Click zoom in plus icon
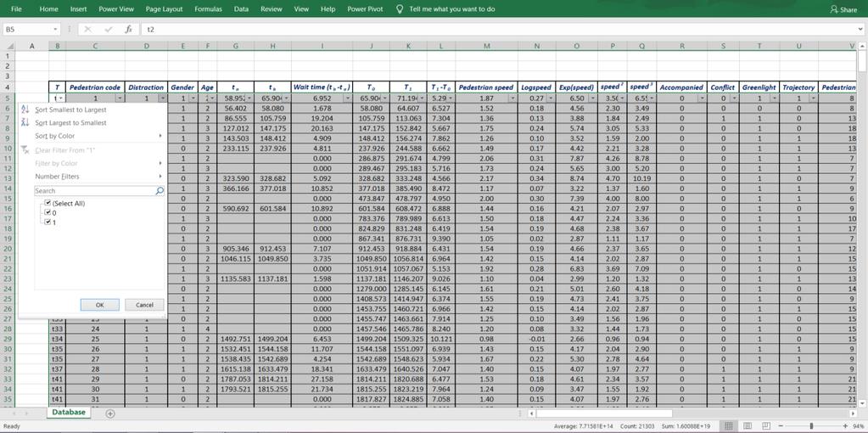The height and width of the screenshot is (433, 868). (x=845, y=426)
